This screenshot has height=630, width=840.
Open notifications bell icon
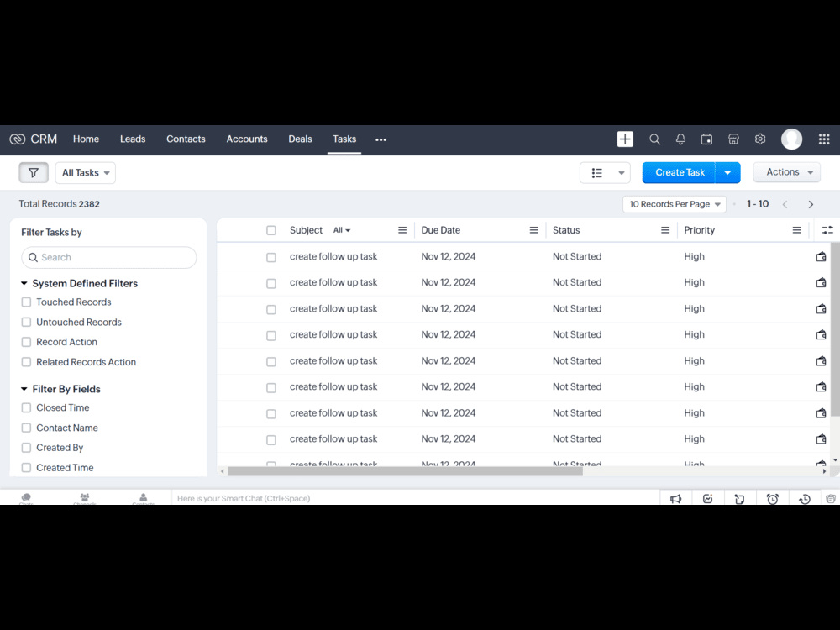point(680,139)
